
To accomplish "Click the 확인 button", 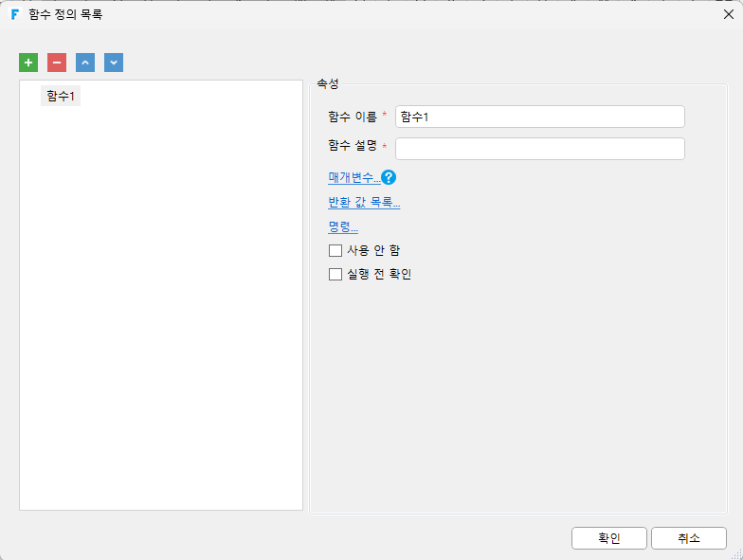I will point(608,538).
